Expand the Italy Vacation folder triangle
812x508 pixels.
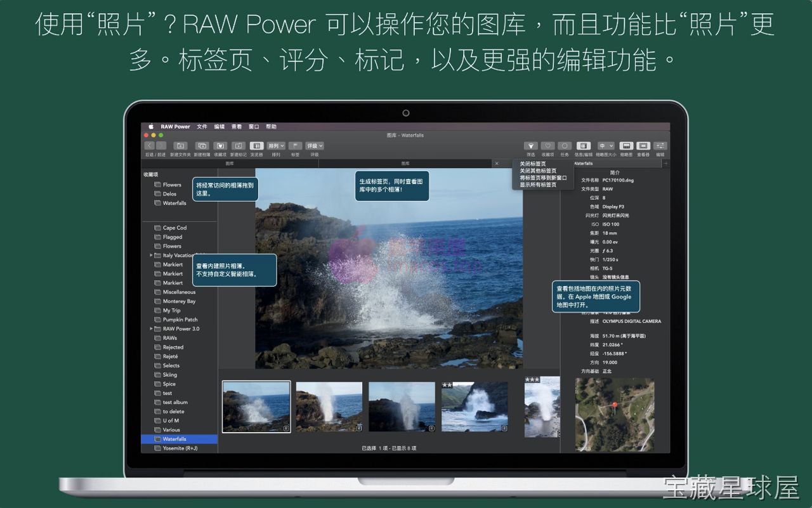[x=151, y=256]
